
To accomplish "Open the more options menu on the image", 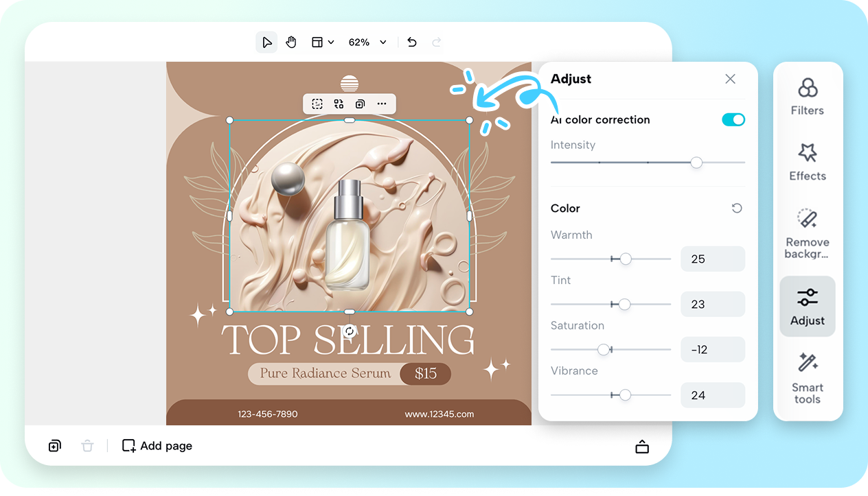I will pyautogui.click(x=382, y=104).
